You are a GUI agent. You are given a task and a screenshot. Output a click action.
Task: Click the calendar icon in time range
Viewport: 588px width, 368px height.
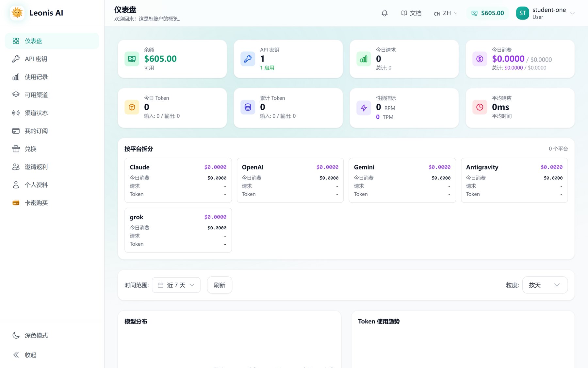(160, 285)
